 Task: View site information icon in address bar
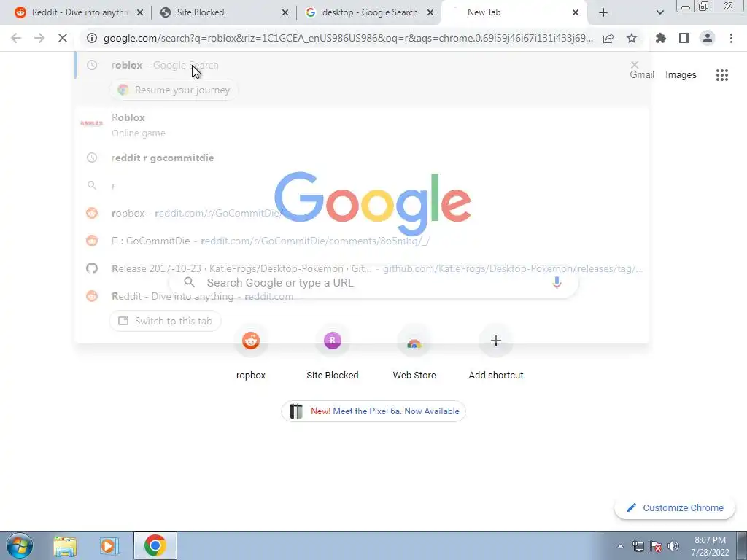pos(92,38)
